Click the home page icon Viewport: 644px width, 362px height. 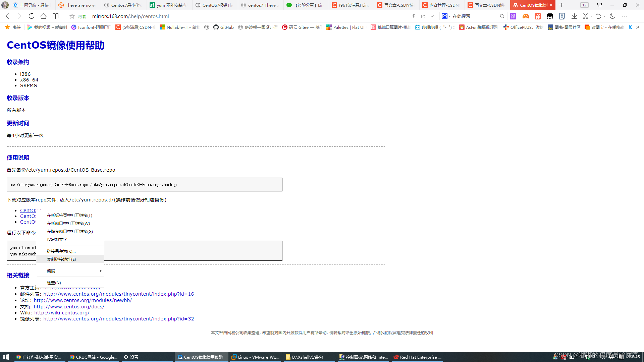click(x=43, y=16)
